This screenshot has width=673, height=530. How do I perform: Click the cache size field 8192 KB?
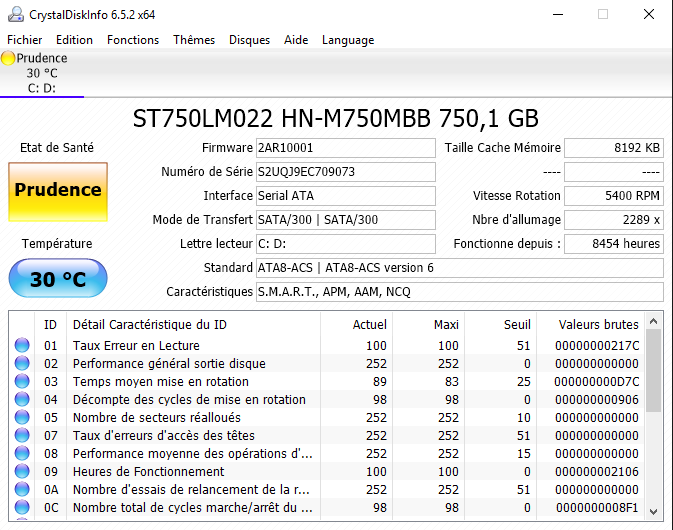click(614, 148)
